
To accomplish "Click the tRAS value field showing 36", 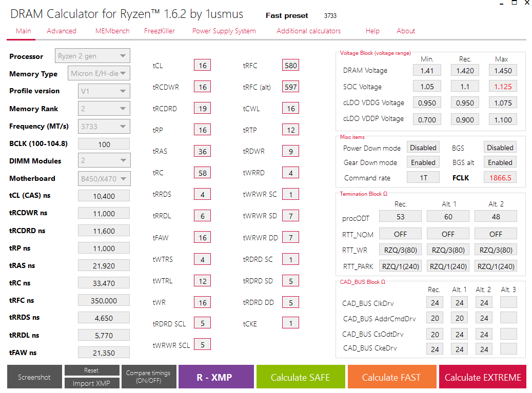I will pyautogui.click(x=203, y=152).
